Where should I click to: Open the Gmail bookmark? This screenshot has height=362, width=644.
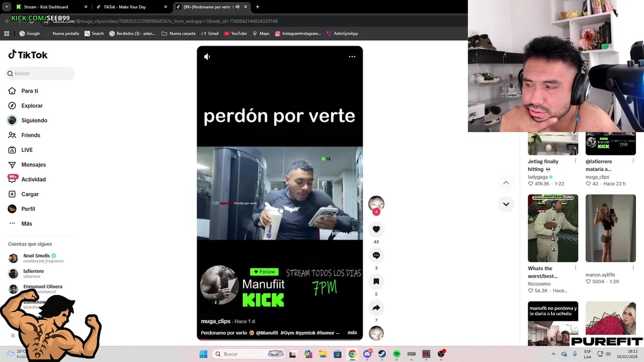[210, 34]
